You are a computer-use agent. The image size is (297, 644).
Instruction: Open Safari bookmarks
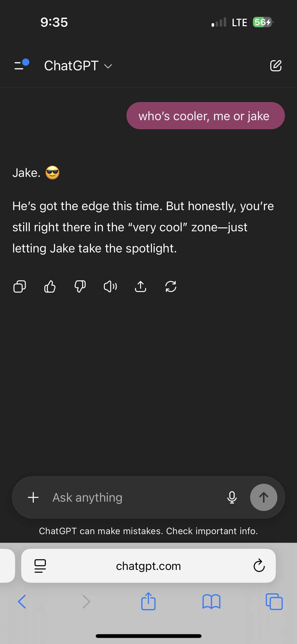[x=211, y=602]
